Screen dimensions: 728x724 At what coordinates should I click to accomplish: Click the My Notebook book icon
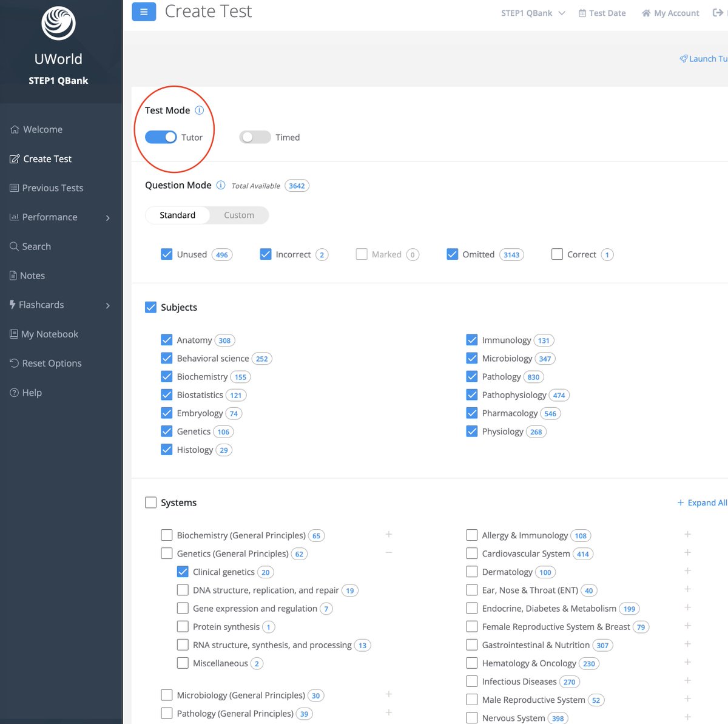click(x=14, y=334)
